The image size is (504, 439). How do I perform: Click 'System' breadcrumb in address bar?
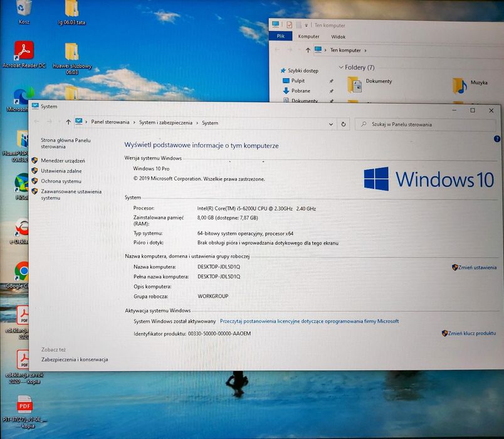coord(210,123)
